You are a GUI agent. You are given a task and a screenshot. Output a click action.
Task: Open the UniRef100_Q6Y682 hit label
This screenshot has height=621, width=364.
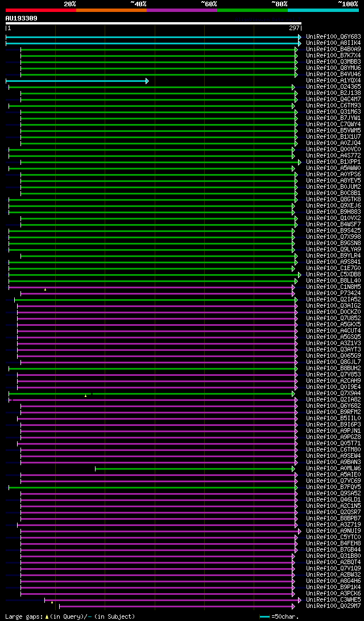point(333,406)
